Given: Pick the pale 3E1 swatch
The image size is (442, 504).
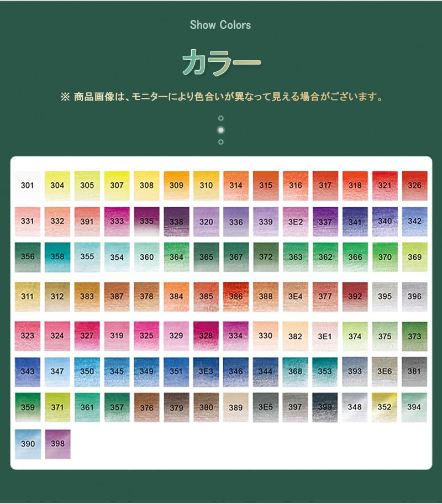Looking at the screenshot, I should (x=325, y=335).
